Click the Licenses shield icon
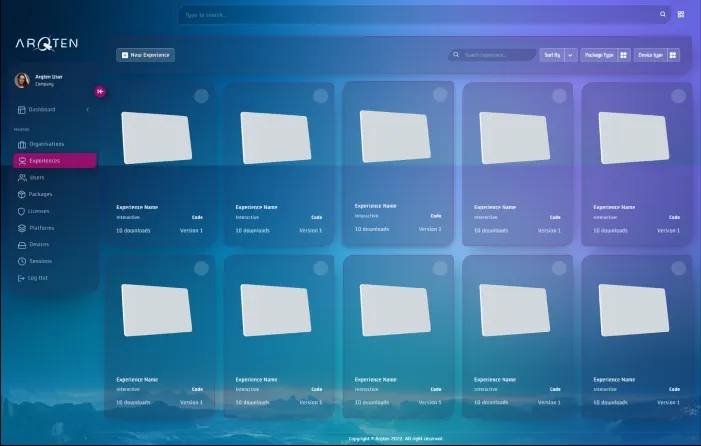The height and width of the screenshot is (446, 701). [x=21, y=211]
